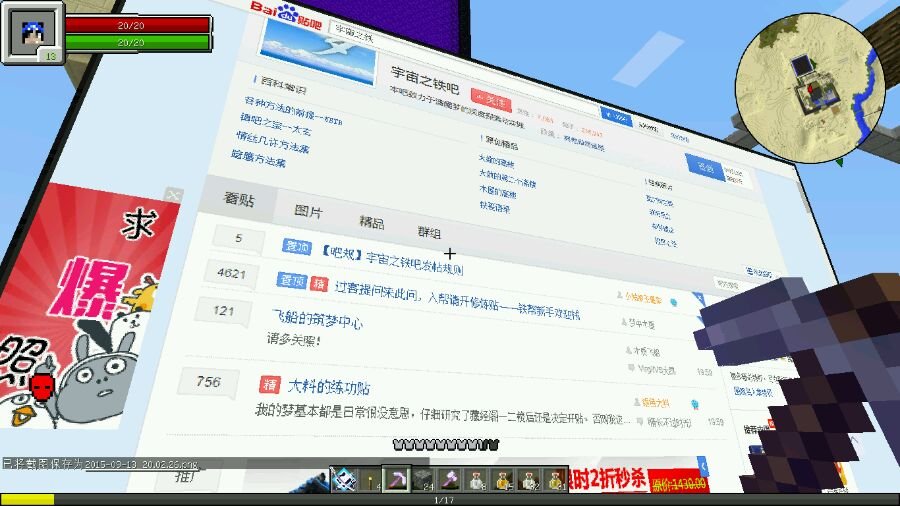Select the white potion in the eighth hotbar slot
Viewport: 900px width, 506px height.
click(529, 480)
